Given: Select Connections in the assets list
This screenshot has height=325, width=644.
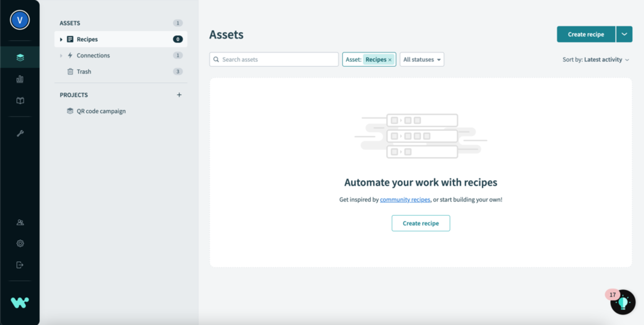Looking at the screenshot, I should pos(121,55).
